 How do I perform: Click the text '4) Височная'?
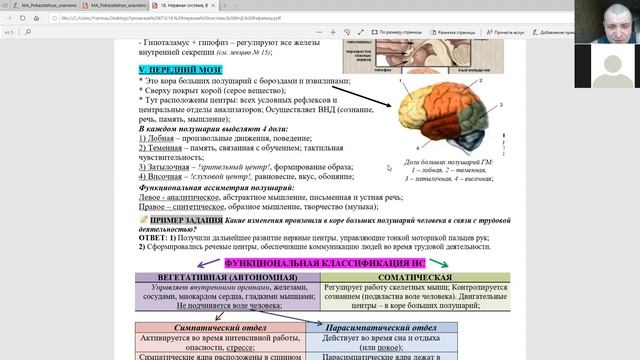[x=160, y=176]
